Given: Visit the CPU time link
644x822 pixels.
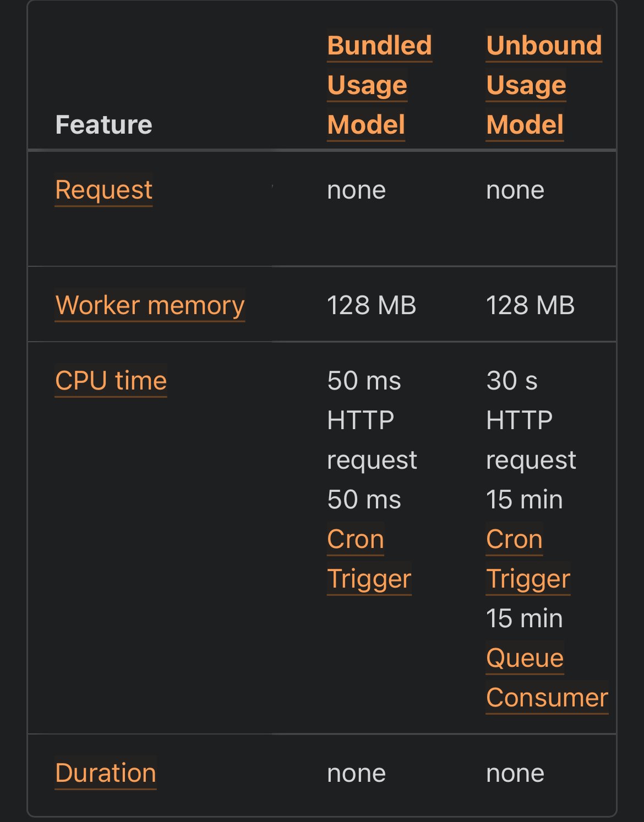Looking at the screenshot, I should click(x=111, y=380).
